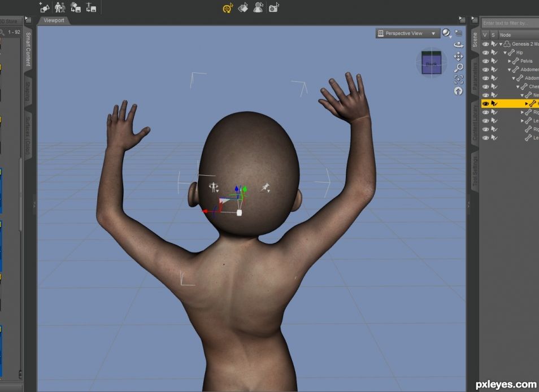Expand the Pelvis node
Viewport: 539px width, 392px height.
tap(510, 61)
